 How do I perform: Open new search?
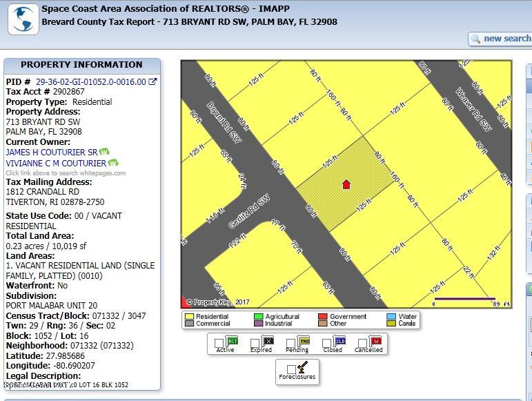500,39
